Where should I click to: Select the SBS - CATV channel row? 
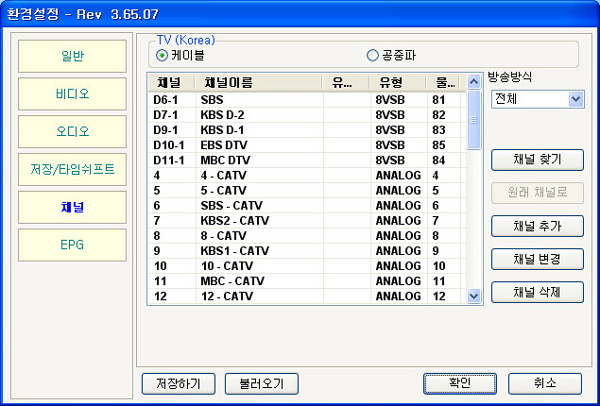[307, 205]
